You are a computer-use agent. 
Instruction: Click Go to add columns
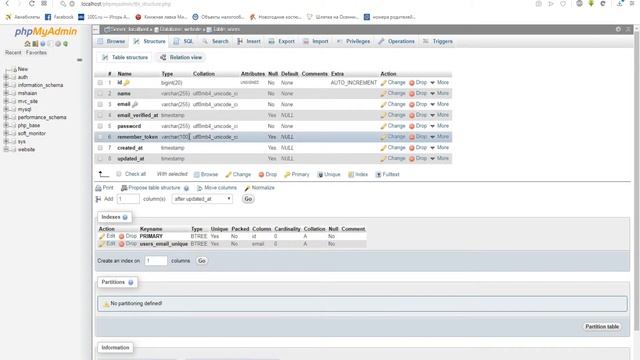pos(248,199)
